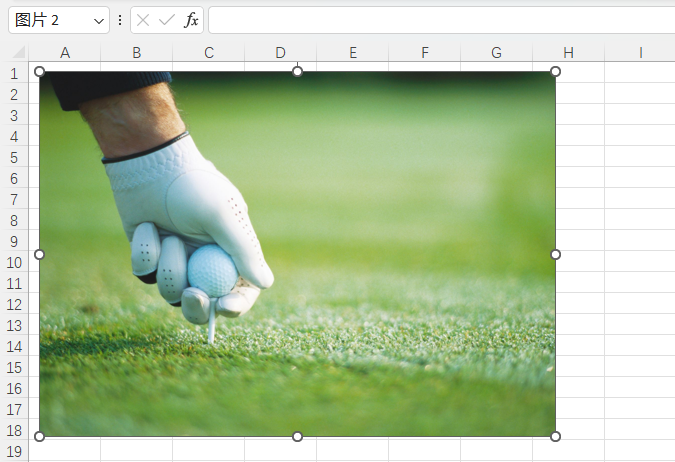Click the picture's right-middle resize handle
Screen dimensions: 675x462
click(x=556, y=254)
